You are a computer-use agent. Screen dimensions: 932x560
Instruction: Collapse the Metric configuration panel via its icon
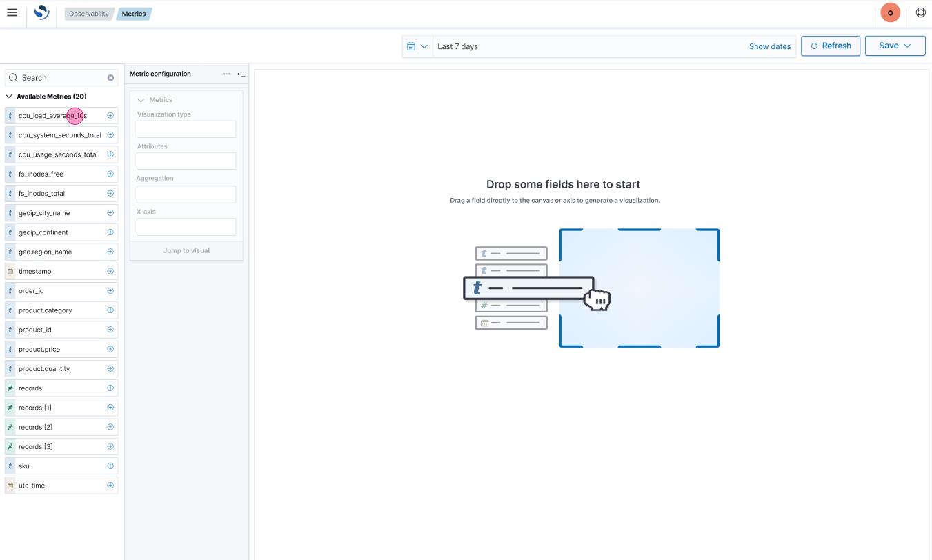tap(241, 74)
